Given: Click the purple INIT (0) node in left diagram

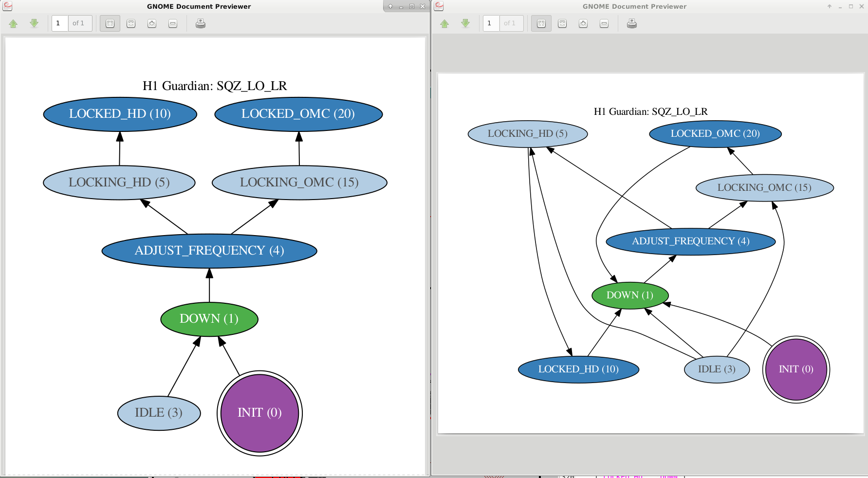Looking at the screenshot, I should click(259, 413).
